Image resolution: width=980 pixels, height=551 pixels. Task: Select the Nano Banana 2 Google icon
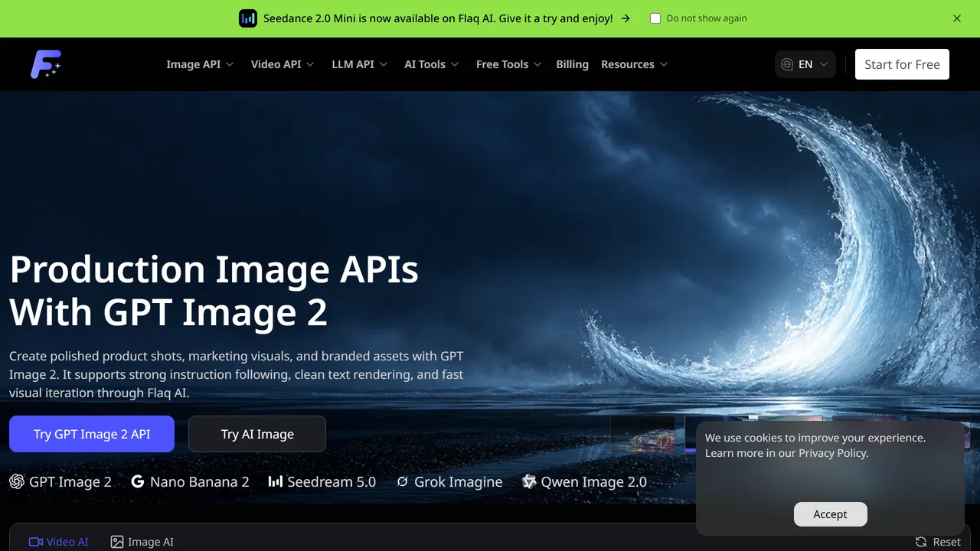click(138, 481)
